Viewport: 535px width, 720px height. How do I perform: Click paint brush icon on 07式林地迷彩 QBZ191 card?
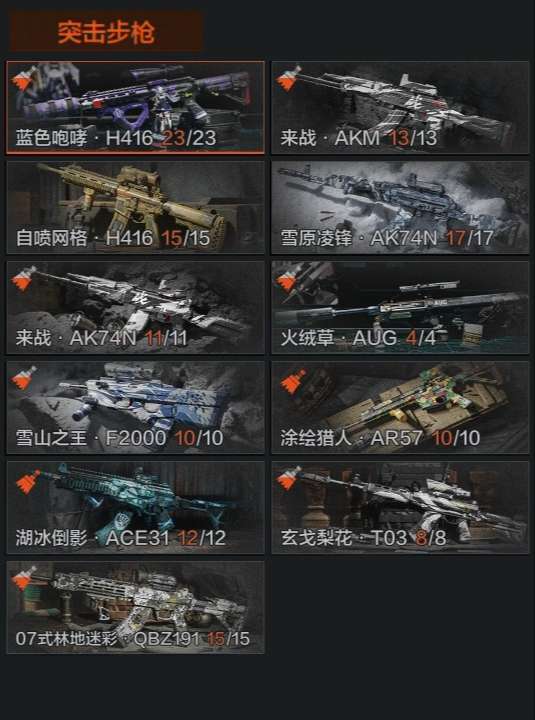click(x=24, y=579)
